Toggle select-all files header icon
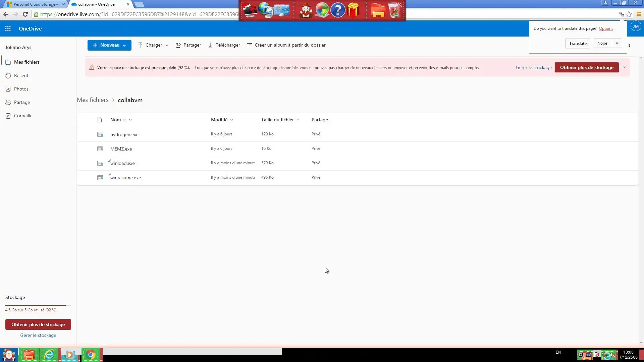The image size is (644, 362). point(99,120)
